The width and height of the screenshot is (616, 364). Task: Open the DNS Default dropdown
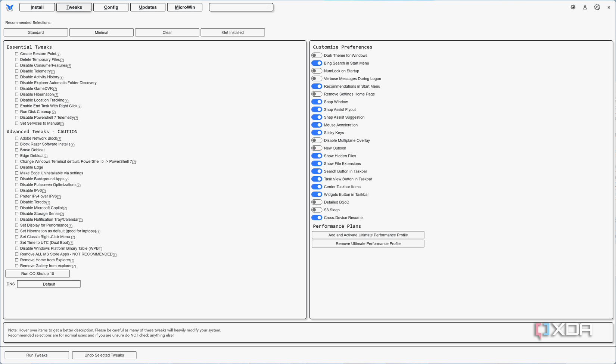[x=49, y=284]
